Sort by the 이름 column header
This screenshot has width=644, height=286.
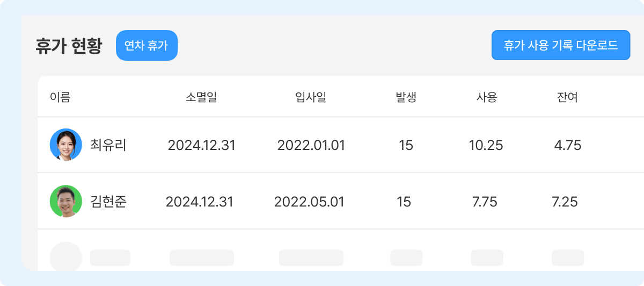click(60, 97)
